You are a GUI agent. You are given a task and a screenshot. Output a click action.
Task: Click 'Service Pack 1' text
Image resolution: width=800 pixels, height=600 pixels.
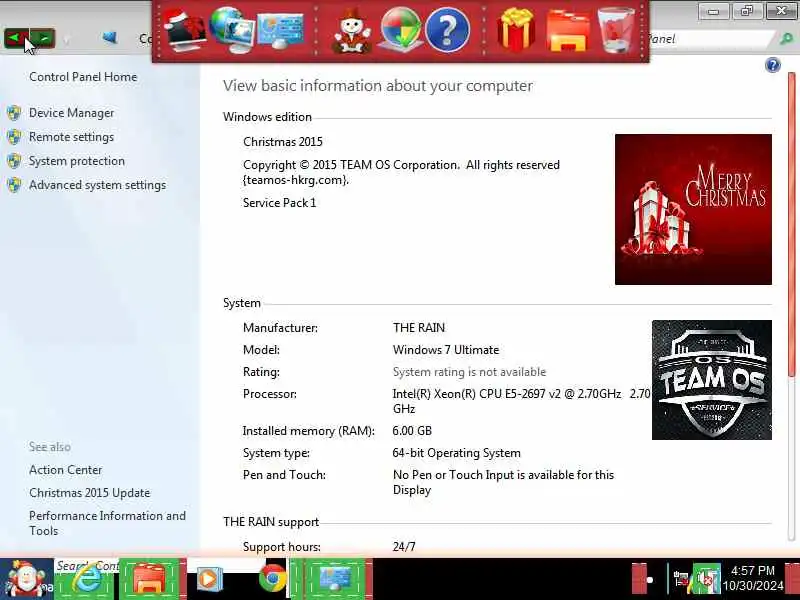280,203
